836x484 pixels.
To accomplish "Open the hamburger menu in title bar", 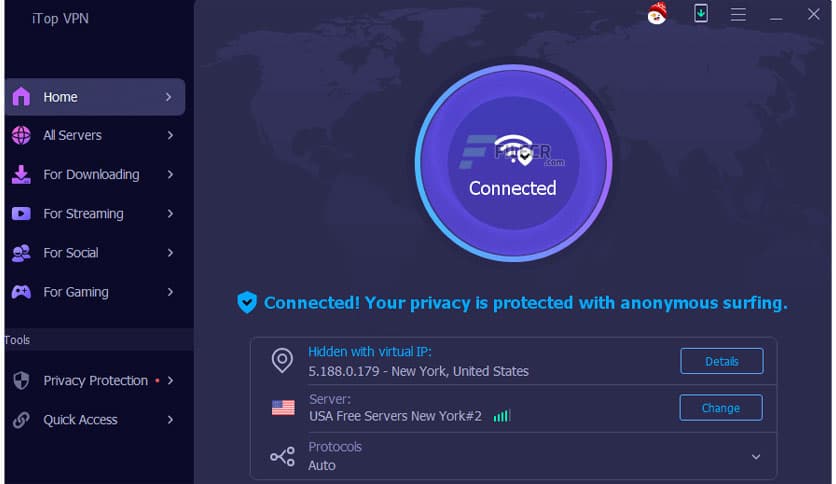I will [x=738, y=15].
